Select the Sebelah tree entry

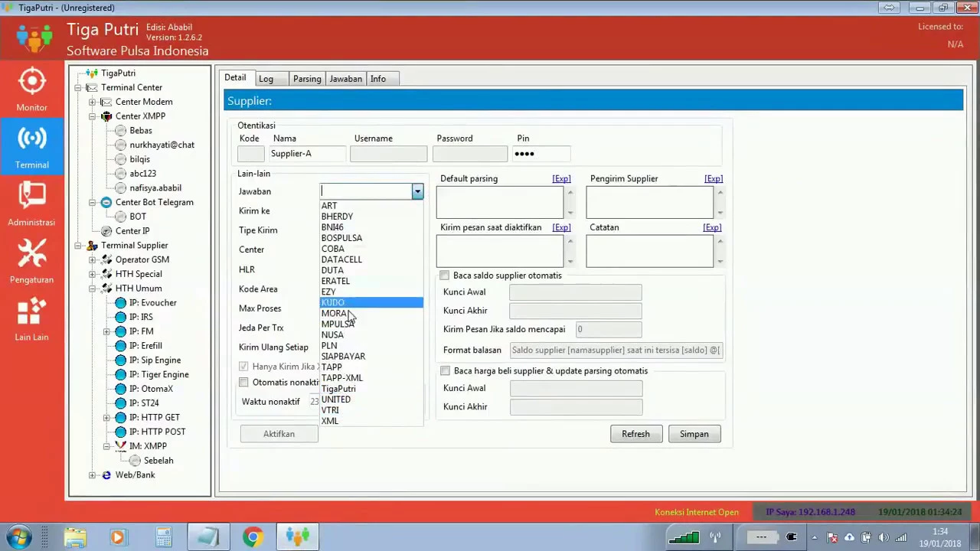158,461
